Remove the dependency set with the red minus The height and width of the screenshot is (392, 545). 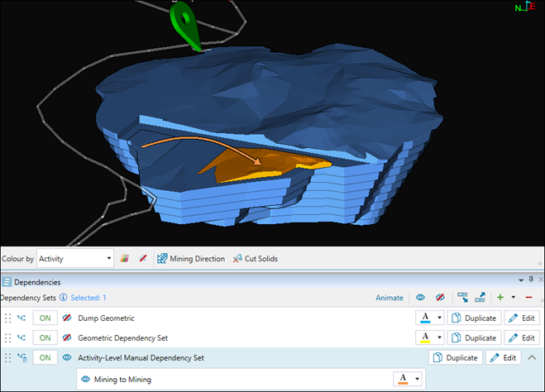click(x=528, y=298)
